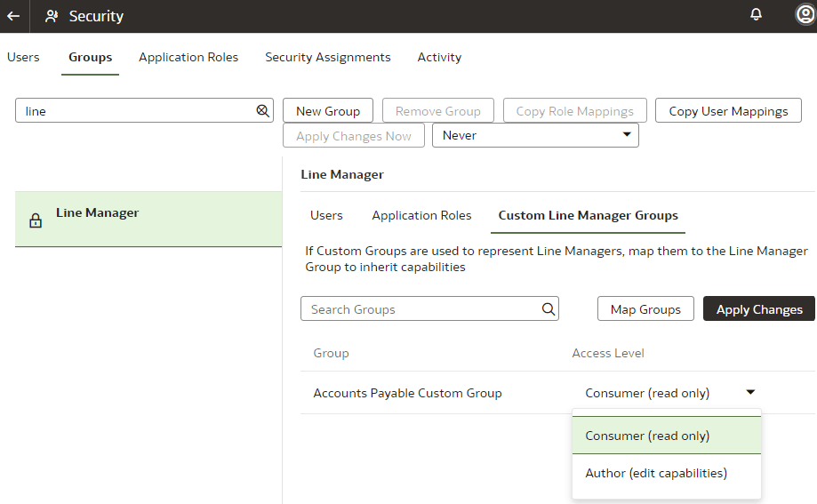817x504 pixels.
Task: Clear the 'line' search text
Action: tap(262, 111)
